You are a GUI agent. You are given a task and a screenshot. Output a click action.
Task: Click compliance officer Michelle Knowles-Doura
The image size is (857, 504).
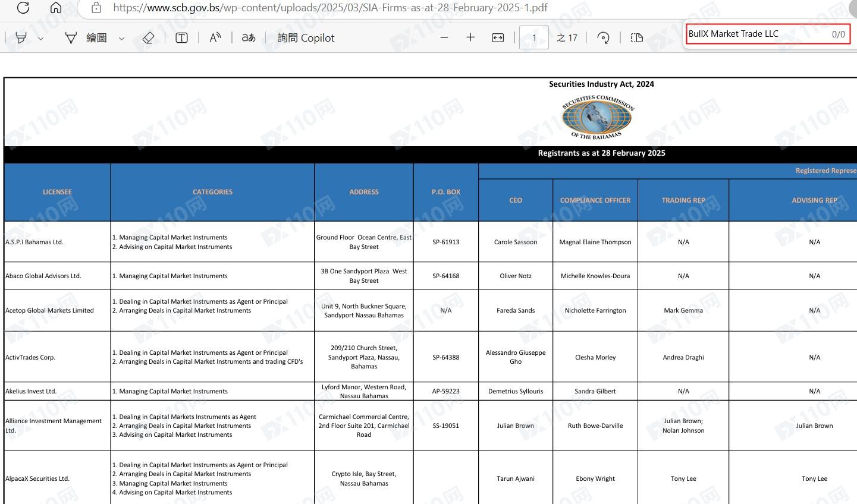pos(595,276)
